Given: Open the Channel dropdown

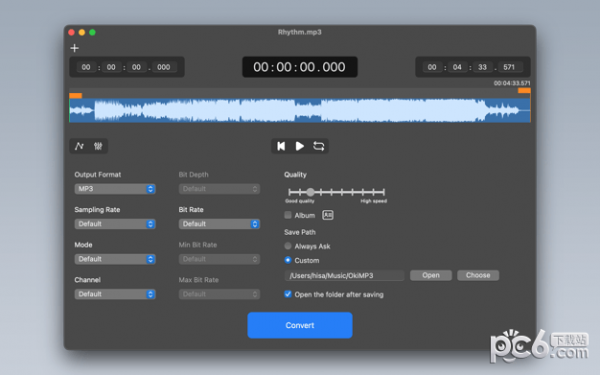Looking at the screenshot, I should [x=115, y=294].
